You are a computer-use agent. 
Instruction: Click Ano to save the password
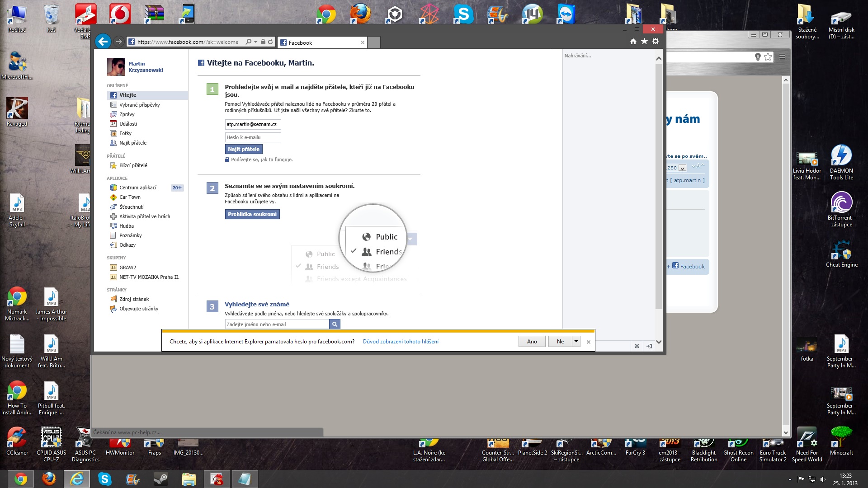point(532,342)
